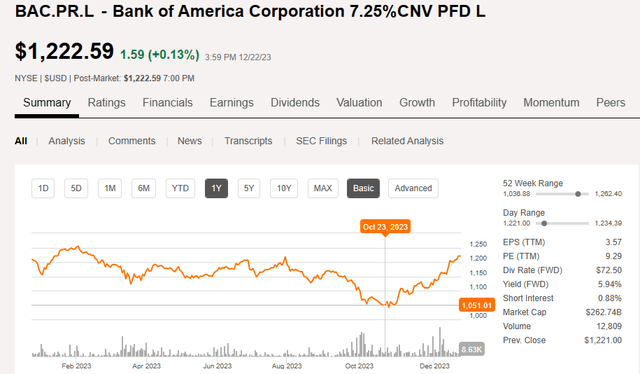Viewport: 640px width, 374px height.
Task: Go to the Valuation tab
Action: (359, 102)
